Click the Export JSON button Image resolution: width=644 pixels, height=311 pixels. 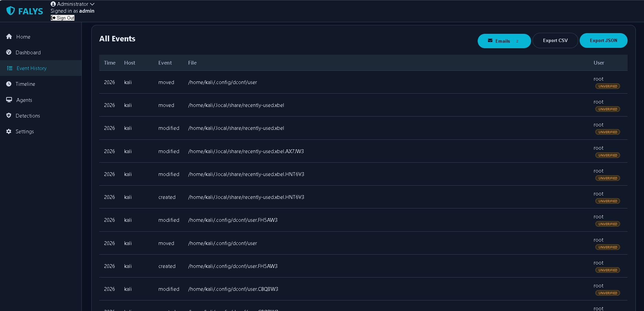click(x=603, y=41)
